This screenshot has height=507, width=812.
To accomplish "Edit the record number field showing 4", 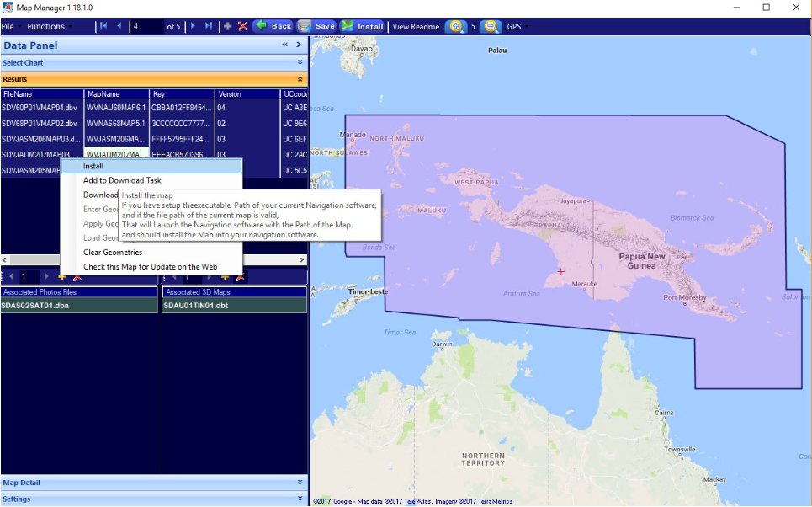I will click(147, 26).
